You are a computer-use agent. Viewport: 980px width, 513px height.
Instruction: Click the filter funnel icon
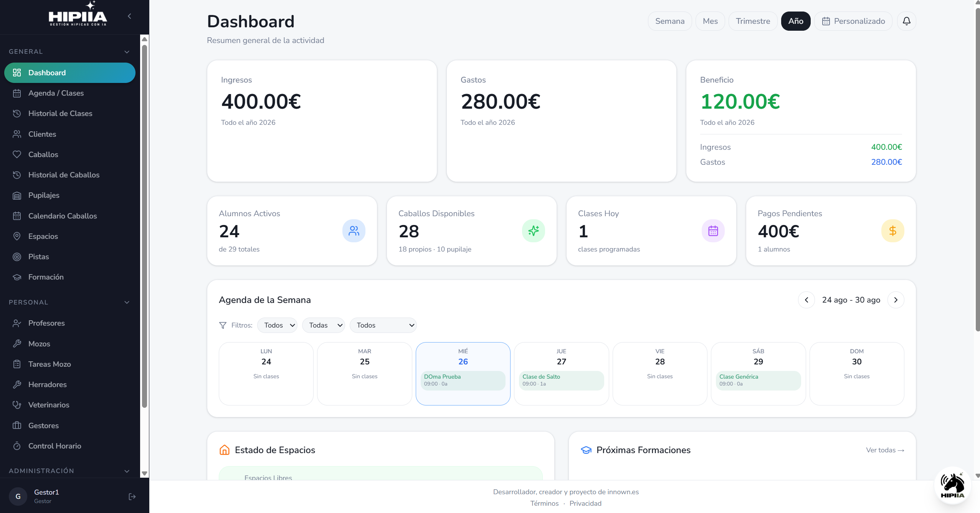point(223,325)
